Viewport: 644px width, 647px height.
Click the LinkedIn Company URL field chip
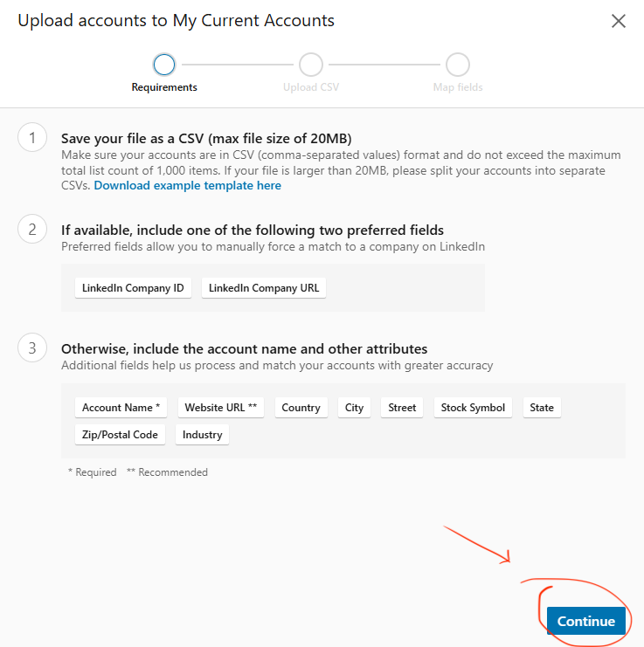coord(264,288)
